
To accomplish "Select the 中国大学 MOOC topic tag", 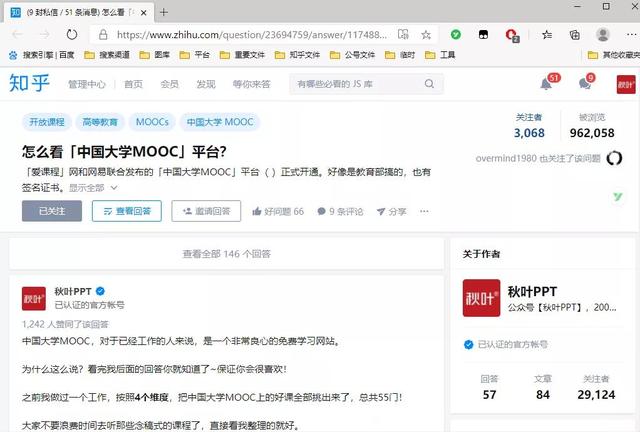I will coord(220,122).
